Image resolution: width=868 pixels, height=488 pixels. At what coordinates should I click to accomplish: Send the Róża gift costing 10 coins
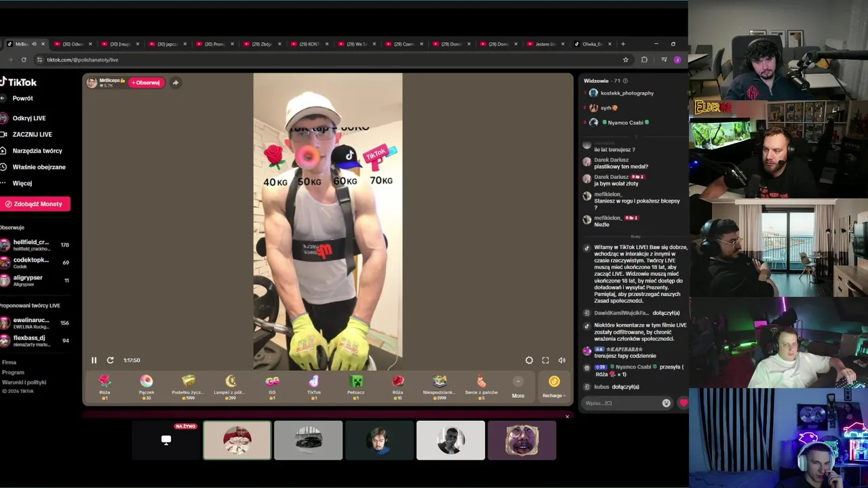(398, 386)
